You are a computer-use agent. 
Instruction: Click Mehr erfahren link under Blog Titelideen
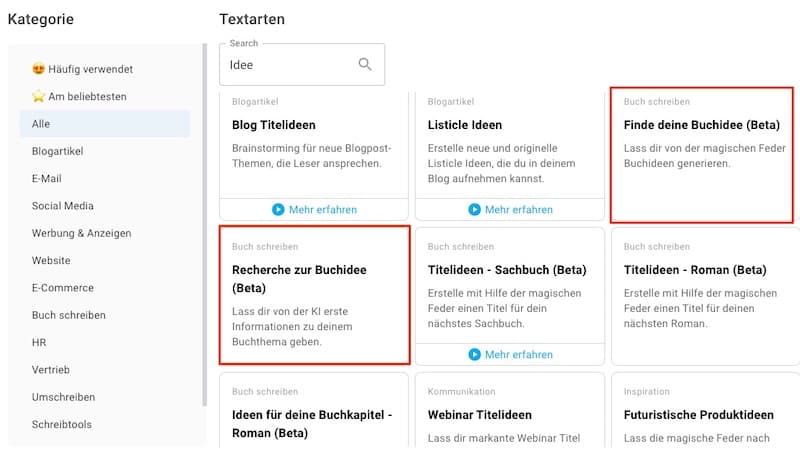(x=322, y=210)
